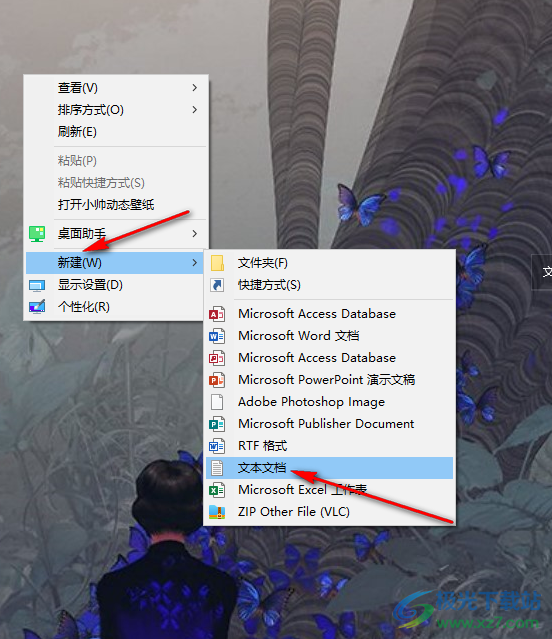Click the Word icon beside RTF 格式
The image size is (552, 639).
click(x=217, y=446)
